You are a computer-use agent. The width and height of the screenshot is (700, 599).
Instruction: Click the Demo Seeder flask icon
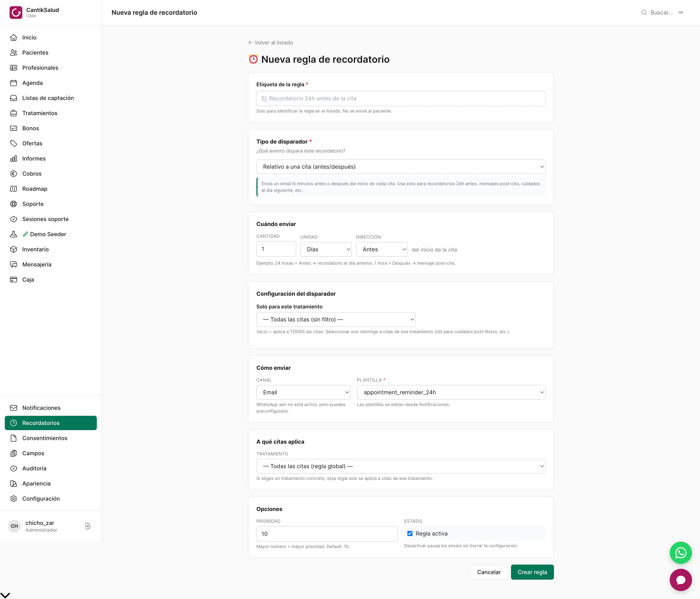[14, 234]
